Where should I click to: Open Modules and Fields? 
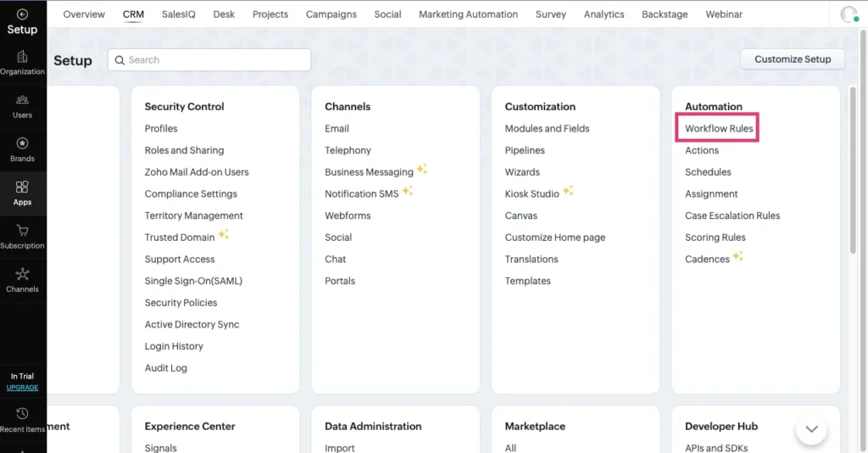[547, 128]
